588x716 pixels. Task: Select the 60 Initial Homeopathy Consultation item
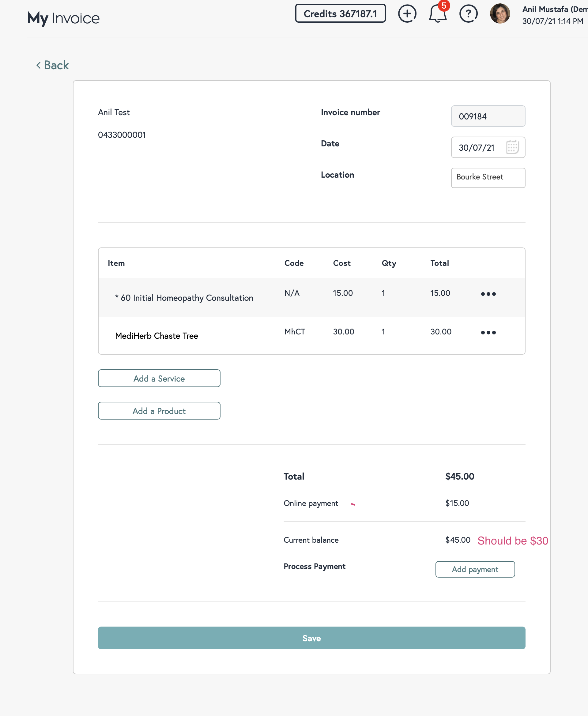187,298
